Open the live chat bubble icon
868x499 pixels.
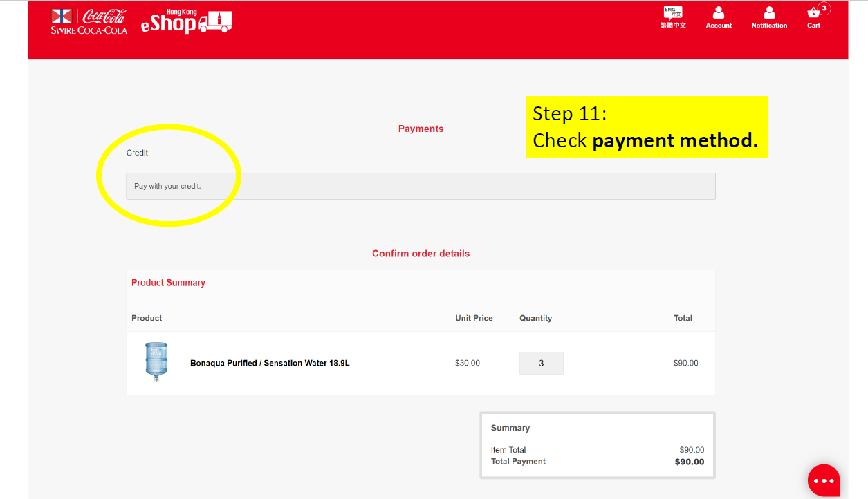click(823, 480)
